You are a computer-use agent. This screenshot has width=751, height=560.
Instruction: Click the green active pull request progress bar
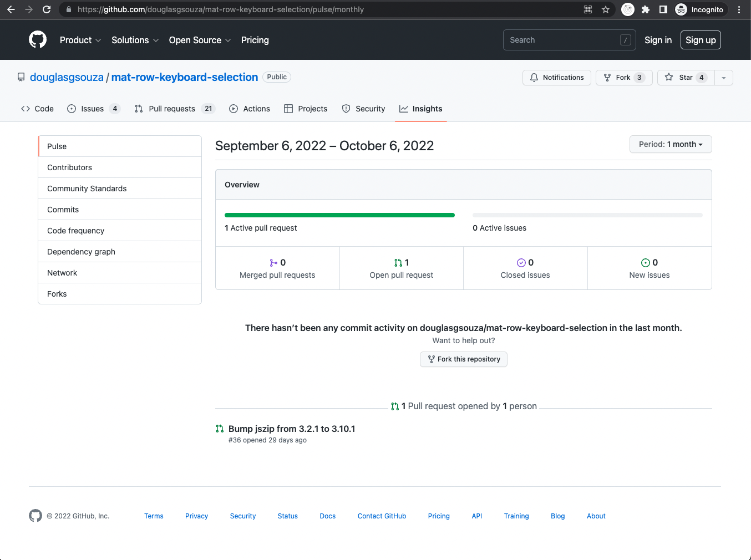(339, 215)
